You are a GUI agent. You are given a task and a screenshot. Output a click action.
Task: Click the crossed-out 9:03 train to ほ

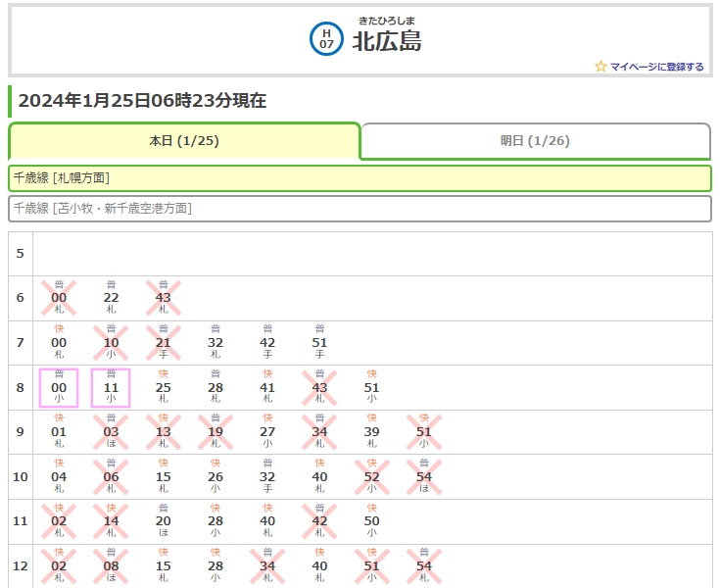point(111,431)
